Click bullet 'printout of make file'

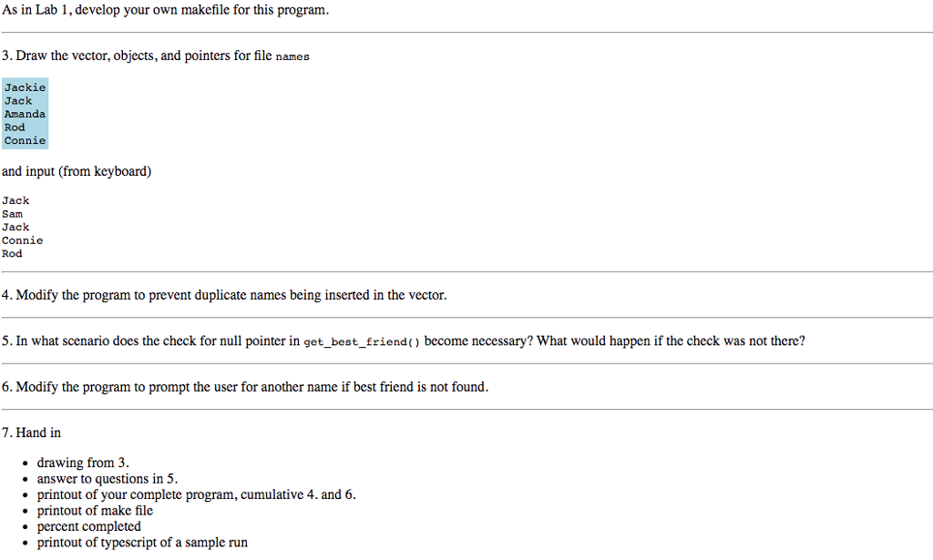coord(95,511)
